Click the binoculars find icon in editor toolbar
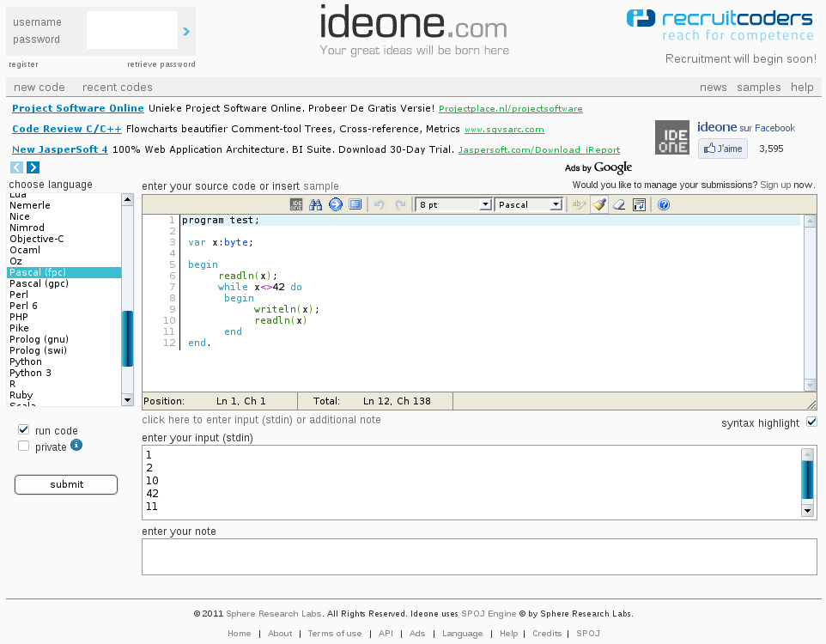This screenshot has width=826, height=644. click(x=315, y=204)
